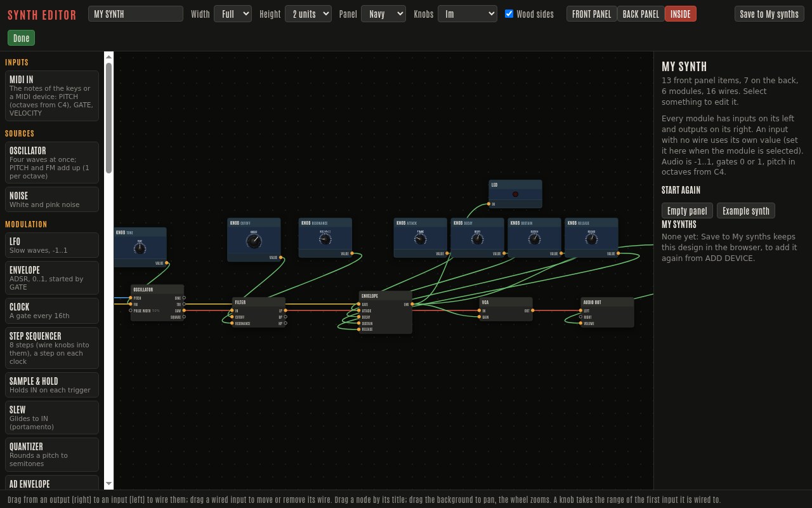This screenshot has height=508, width=812.
Task: Click the VCA GAIN input port
Action: 480,317
